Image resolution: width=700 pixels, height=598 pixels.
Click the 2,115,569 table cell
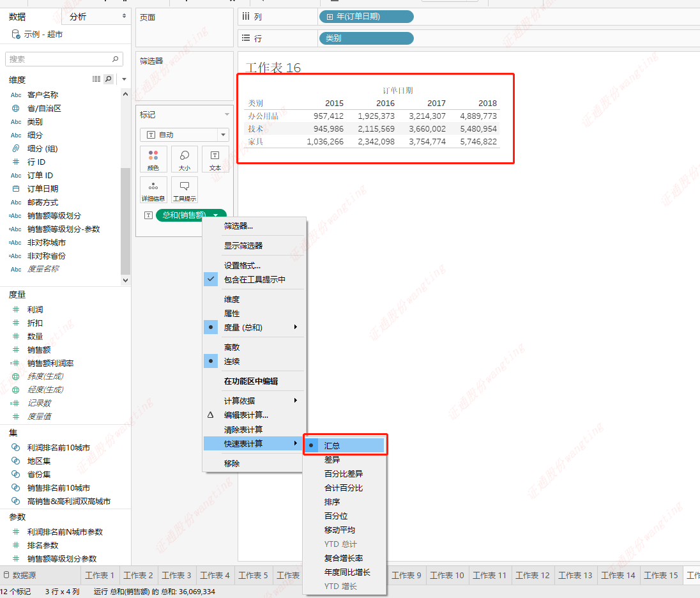point(376,128)
